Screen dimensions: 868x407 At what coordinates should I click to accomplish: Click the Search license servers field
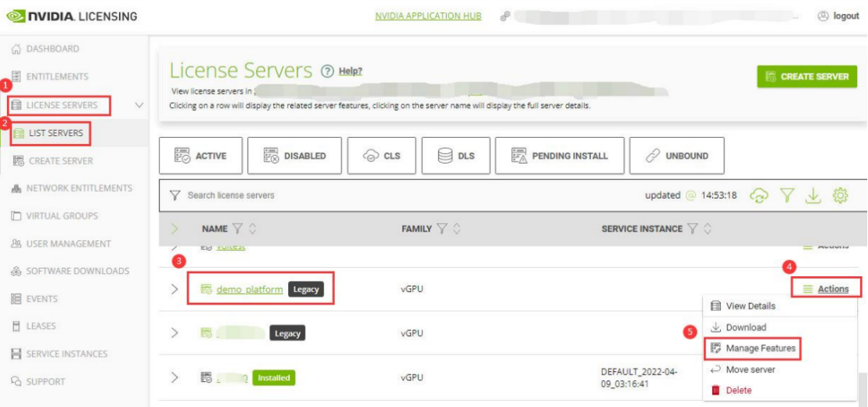click(313, 196)
